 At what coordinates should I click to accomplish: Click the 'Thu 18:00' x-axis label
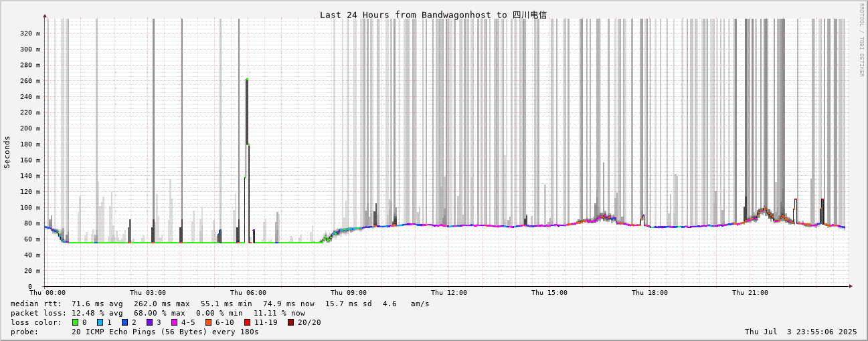(x=650, y=293)
